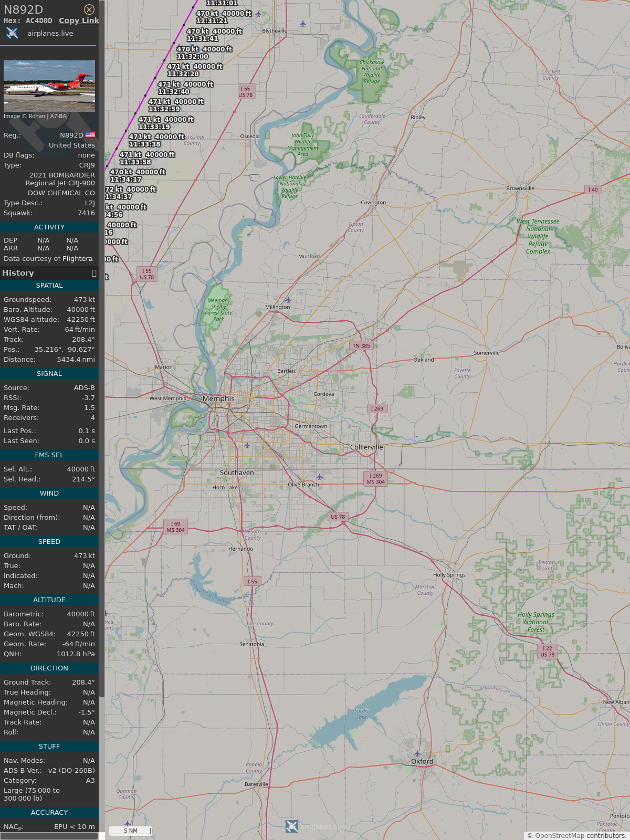The height and width of the screenshot is (840, 630).
Task: Click the 11:32:00 track label
Action: point(192,56)
